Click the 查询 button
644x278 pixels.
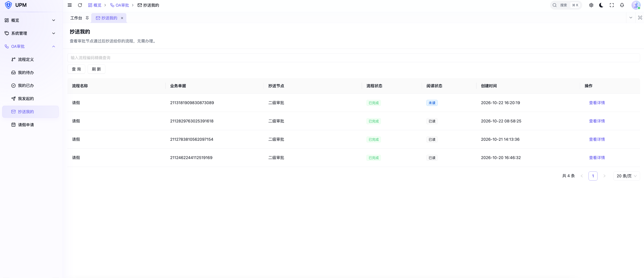pos(76,69)
